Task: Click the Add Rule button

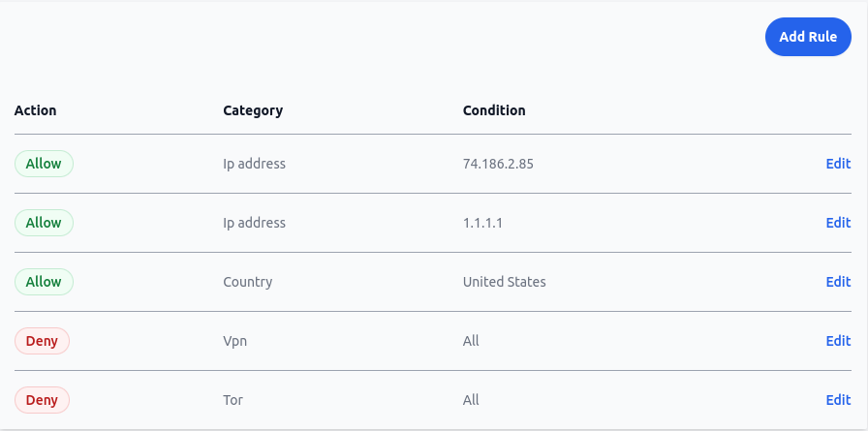Action: point(808,37)
